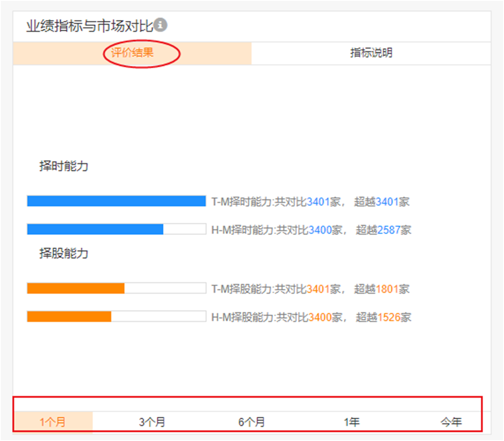Select the 3个月 period tab
This screenshot has height=441, width=504.
pyautogui.click(x=152, y=422)
